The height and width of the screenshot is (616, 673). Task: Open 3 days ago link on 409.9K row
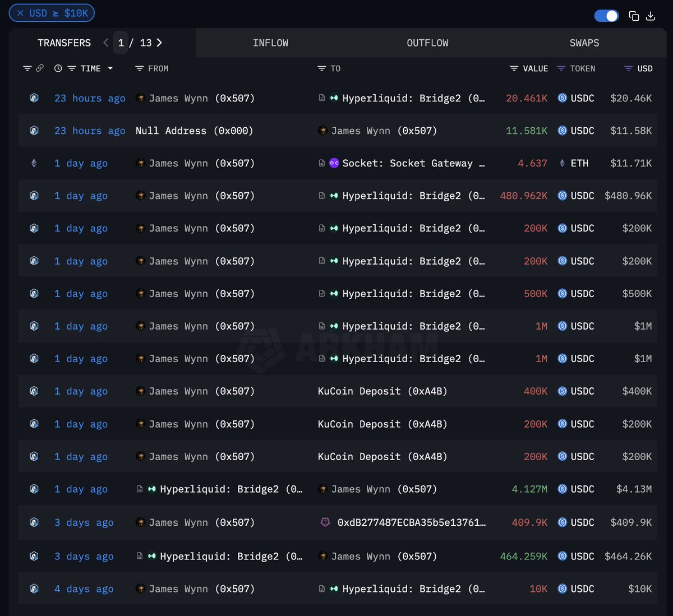pyautogui.click(x=84, y=522)
